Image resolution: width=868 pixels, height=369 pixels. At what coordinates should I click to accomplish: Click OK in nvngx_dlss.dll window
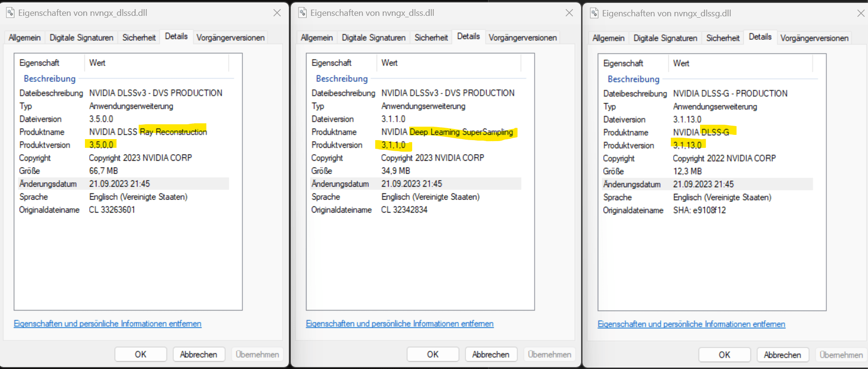click(433, 354)
